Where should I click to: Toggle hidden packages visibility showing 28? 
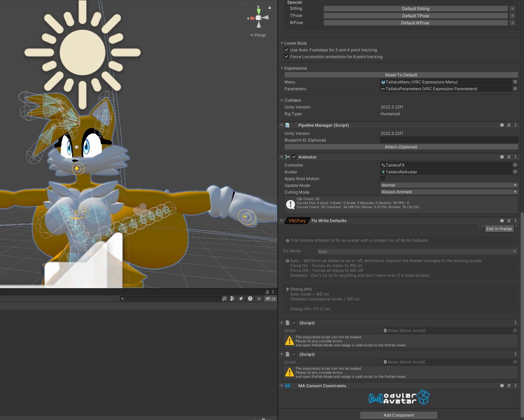[x=271, y=299]
